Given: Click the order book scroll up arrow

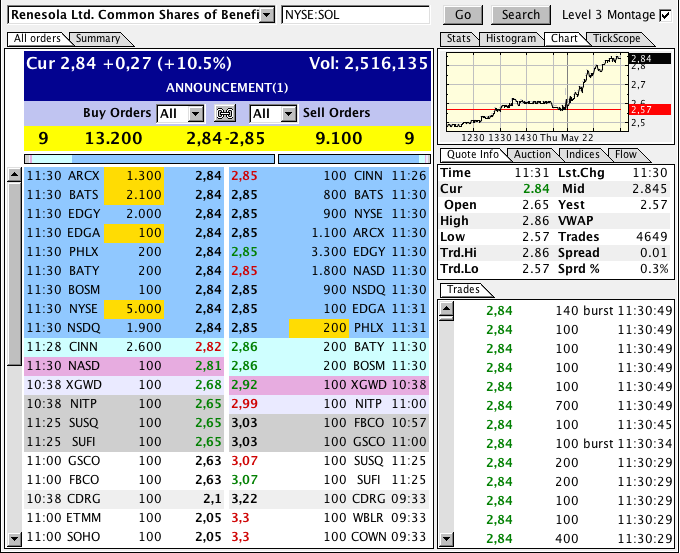Looking at the screenshot, I should (x=14, y=175).
